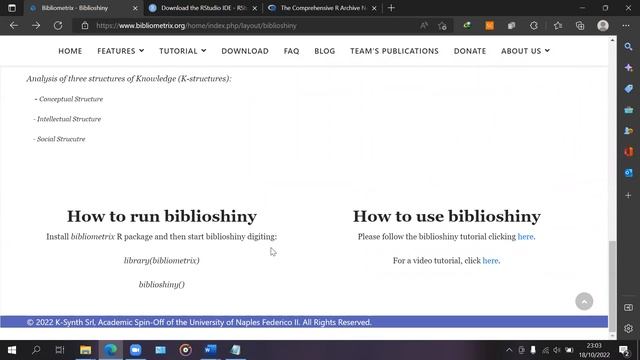Follow biblioshiny tutorial 'here' link
Screen dimensions: 640x360
tap(525, 237)
